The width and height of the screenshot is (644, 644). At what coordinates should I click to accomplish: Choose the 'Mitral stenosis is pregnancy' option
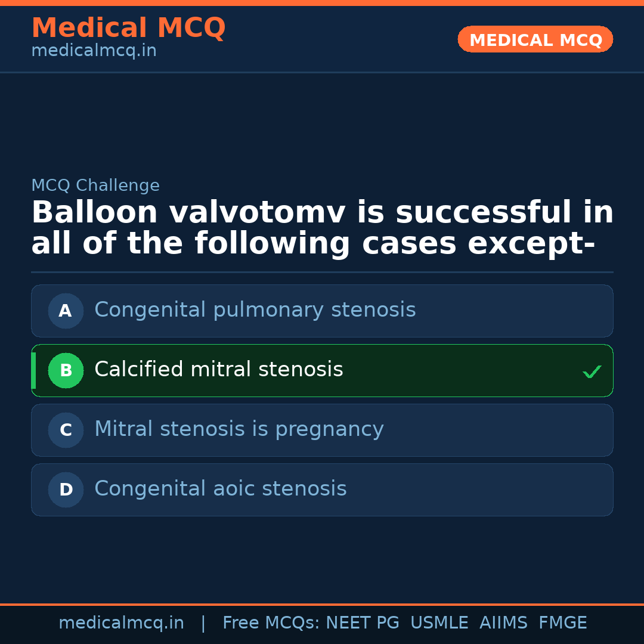point(239,429)
